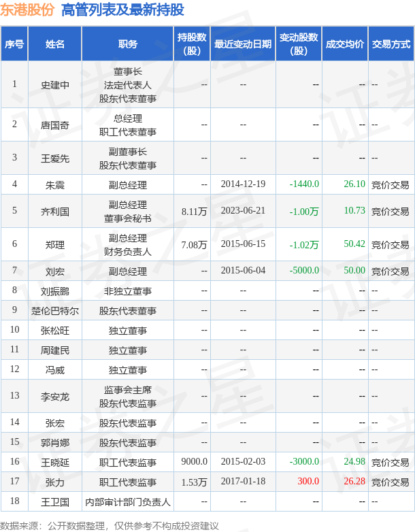
Task: Select the 姓名 column header
Action: pyautogui.click(x=55, y=44)
